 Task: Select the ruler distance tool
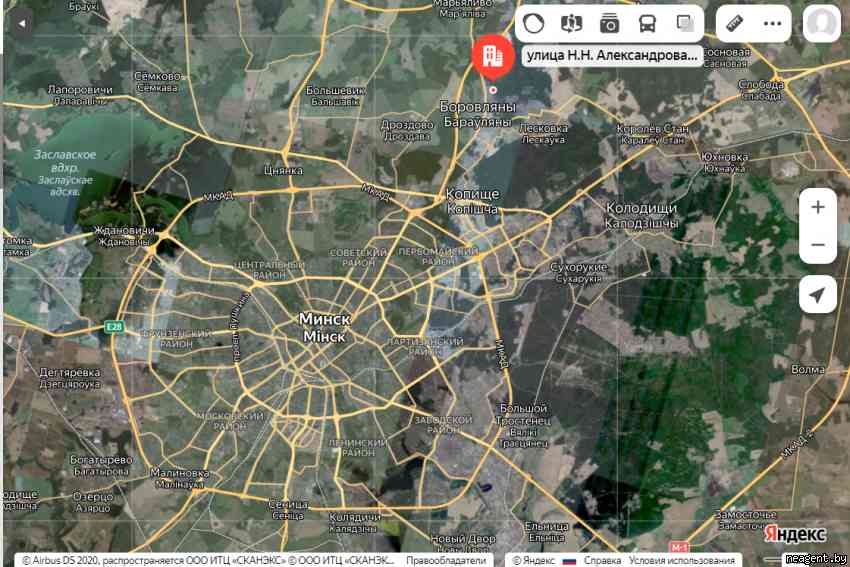tap(735, 23)
